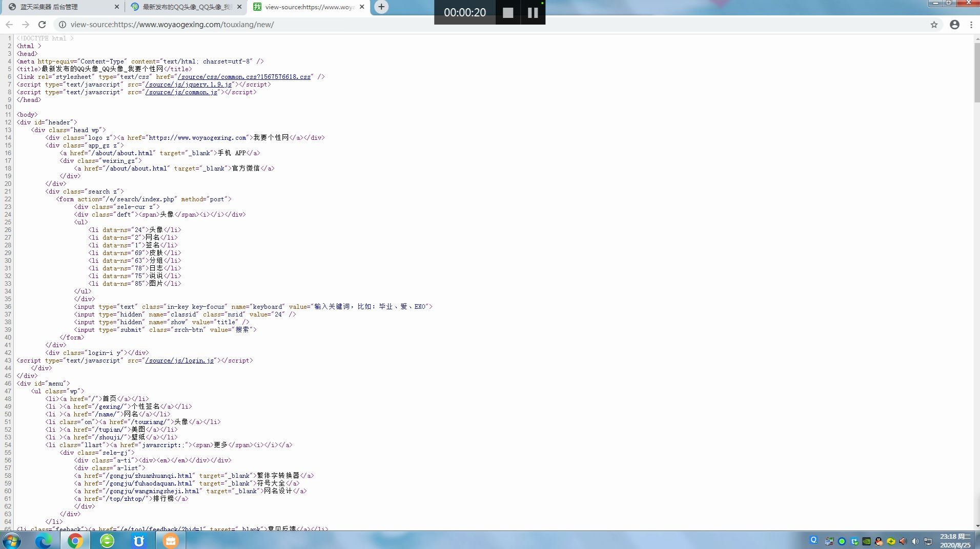Open the common.css stylesheet link
The height and width of the screenshot is (549, 980).
(244, 77)
